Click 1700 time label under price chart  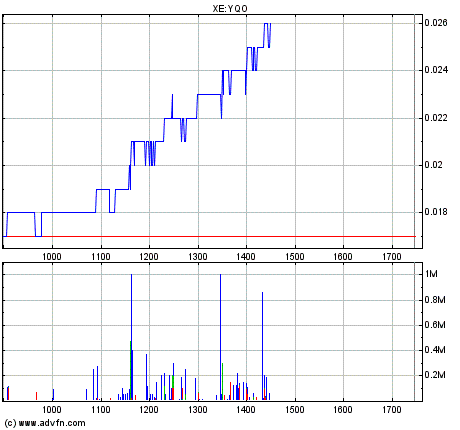point(392,257)
